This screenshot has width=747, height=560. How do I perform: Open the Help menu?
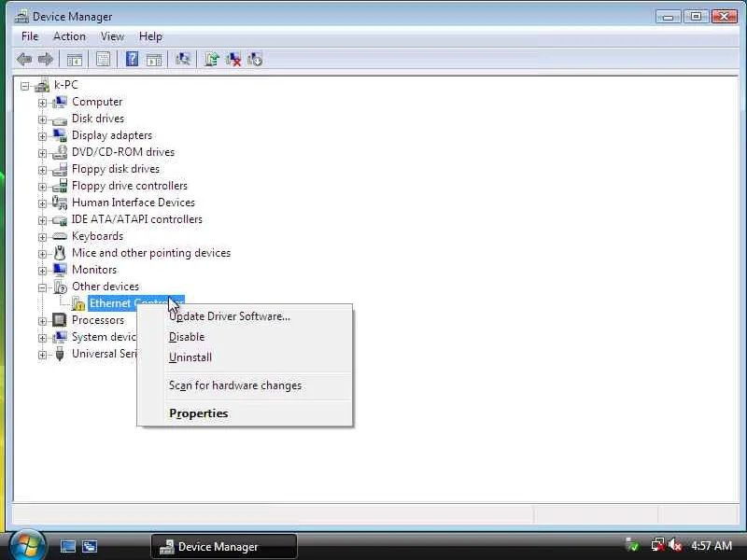150,36
